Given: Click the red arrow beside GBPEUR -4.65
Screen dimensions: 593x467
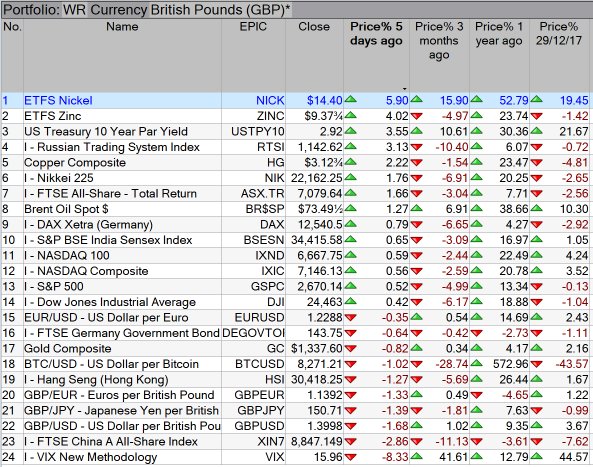Looking at the screenshot, I should tap(477, 395).
